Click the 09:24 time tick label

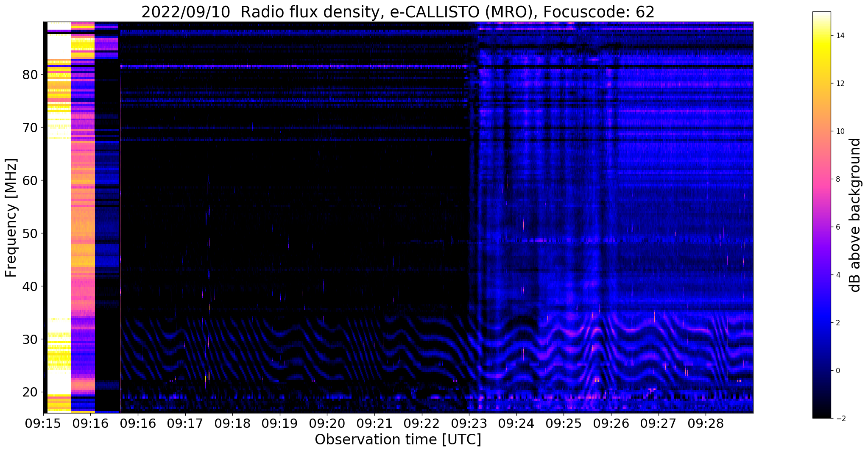click(x=516, y=424)
